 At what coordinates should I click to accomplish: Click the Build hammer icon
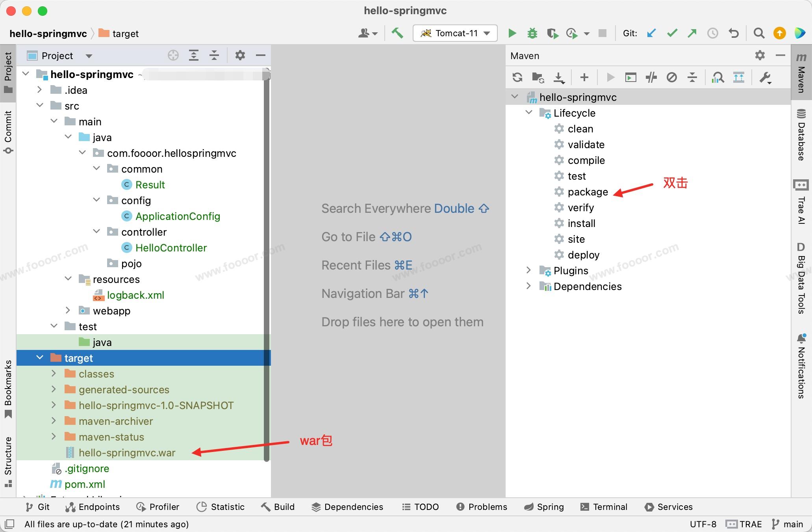[x=397, y=33]
